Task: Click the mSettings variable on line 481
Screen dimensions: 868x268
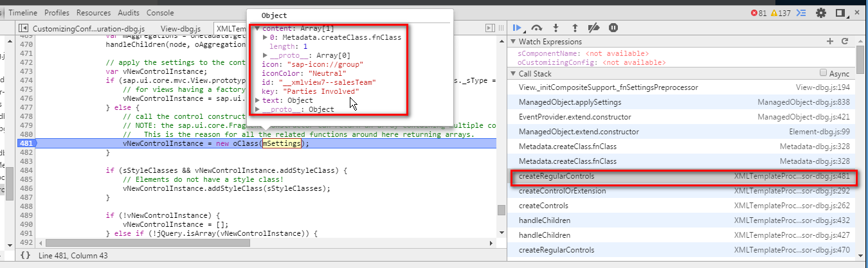Action: pos(281,144)
